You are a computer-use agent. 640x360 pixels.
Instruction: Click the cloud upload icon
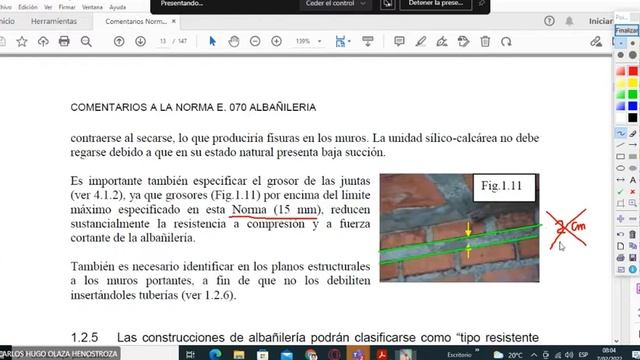coord(43,42)
